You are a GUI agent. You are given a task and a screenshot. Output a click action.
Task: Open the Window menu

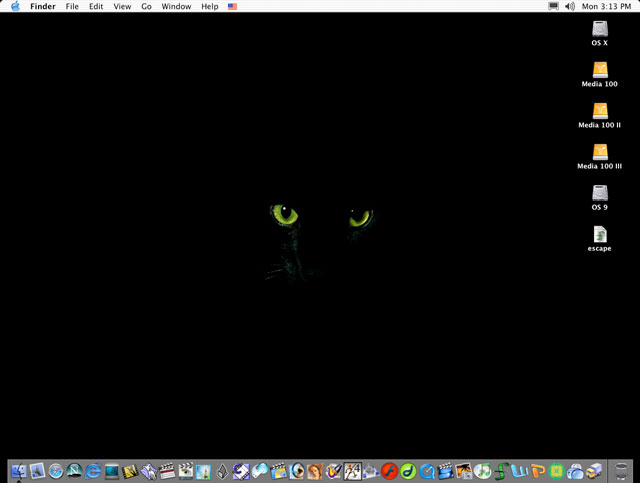click(x=176, y=6)
